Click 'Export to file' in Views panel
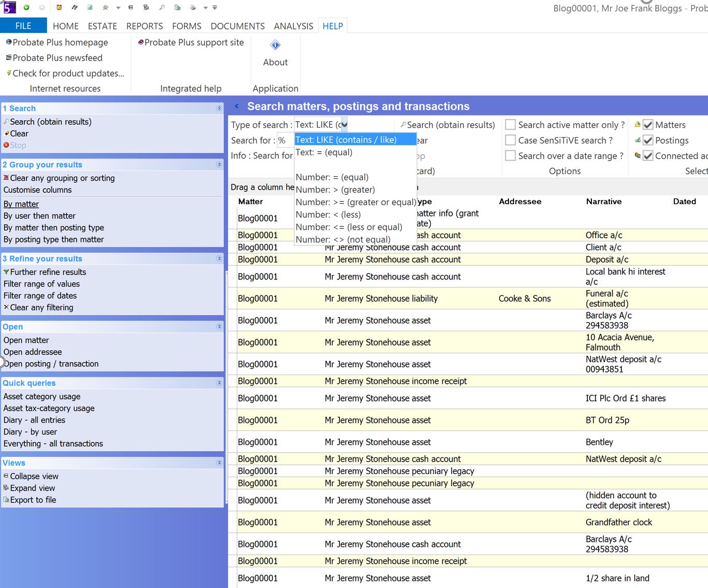The height and width of the screenshot is (588, 708). [x=33, y=500]
